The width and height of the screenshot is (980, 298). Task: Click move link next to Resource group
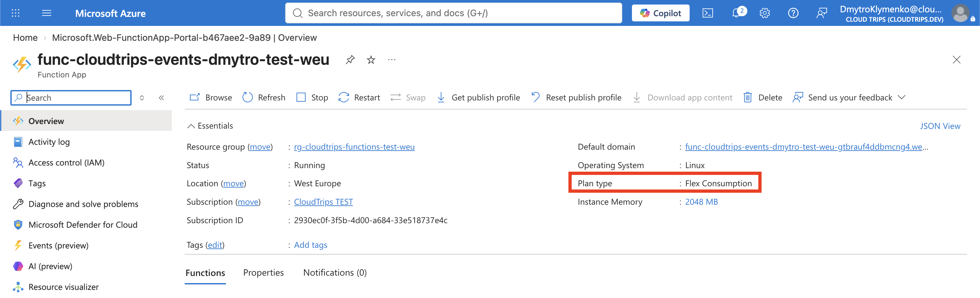point(260,147)
